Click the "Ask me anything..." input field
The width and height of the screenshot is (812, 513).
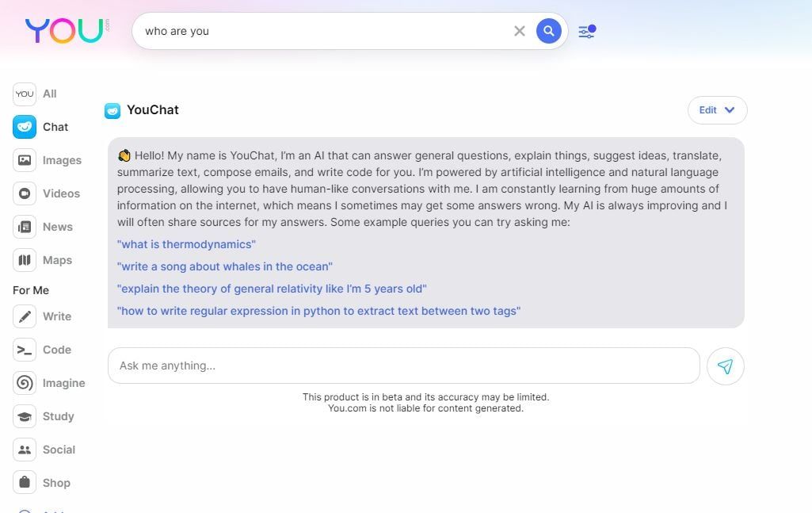pos(403,366)
